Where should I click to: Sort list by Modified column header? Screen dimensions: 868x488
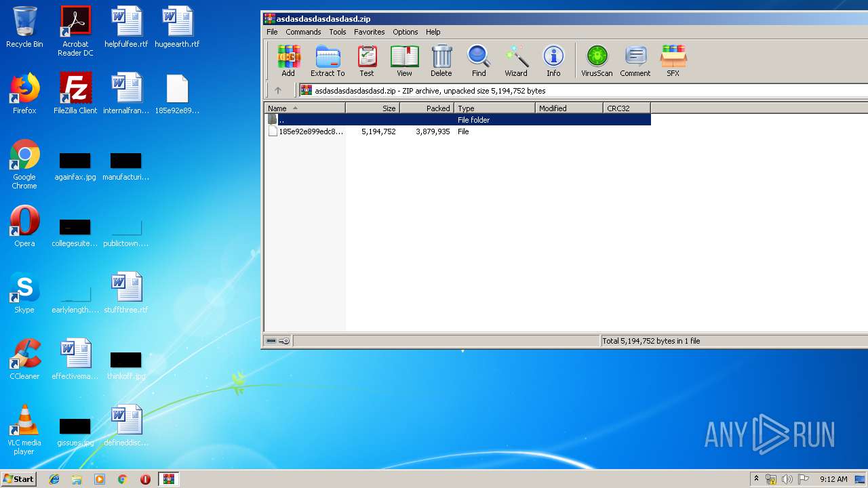coord(569,108)
